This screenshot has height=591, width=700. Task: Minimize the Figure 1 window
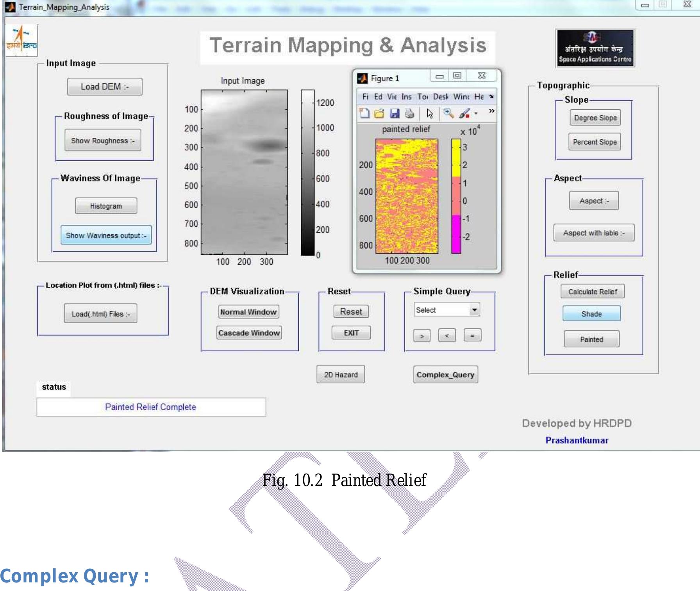[439, 76]
